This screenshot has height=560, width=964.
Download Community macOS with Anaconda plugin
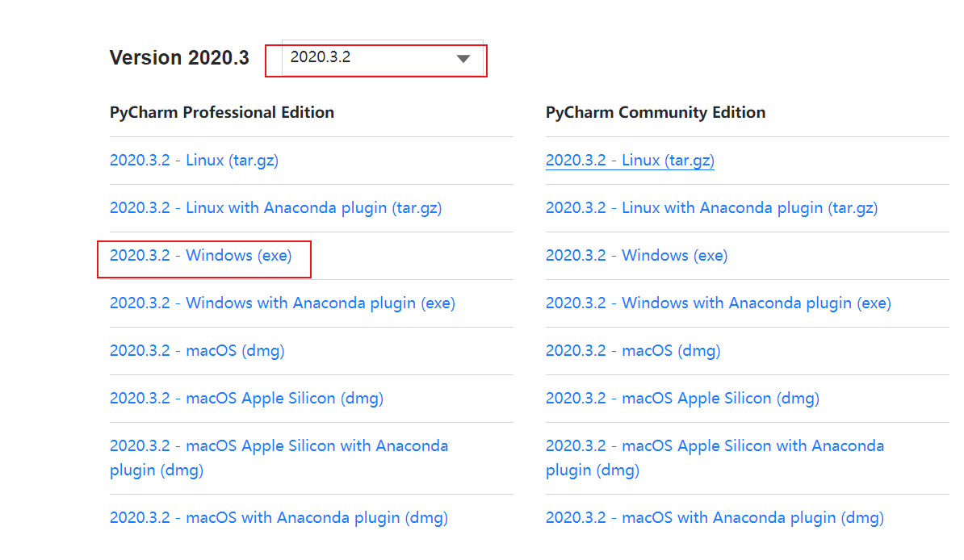[x=715, y=518]
